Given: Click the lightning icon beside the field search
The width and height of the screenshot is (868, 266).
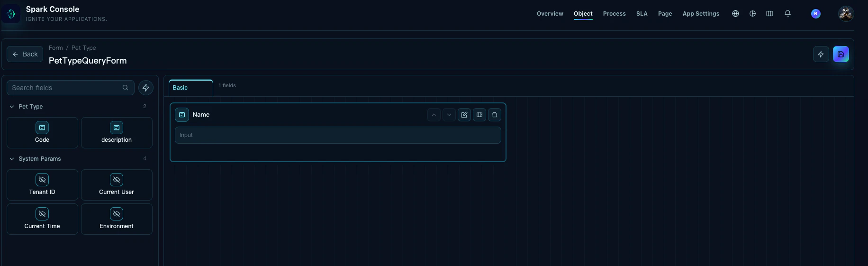Looking at the screenshot, I should click(146, 88).
